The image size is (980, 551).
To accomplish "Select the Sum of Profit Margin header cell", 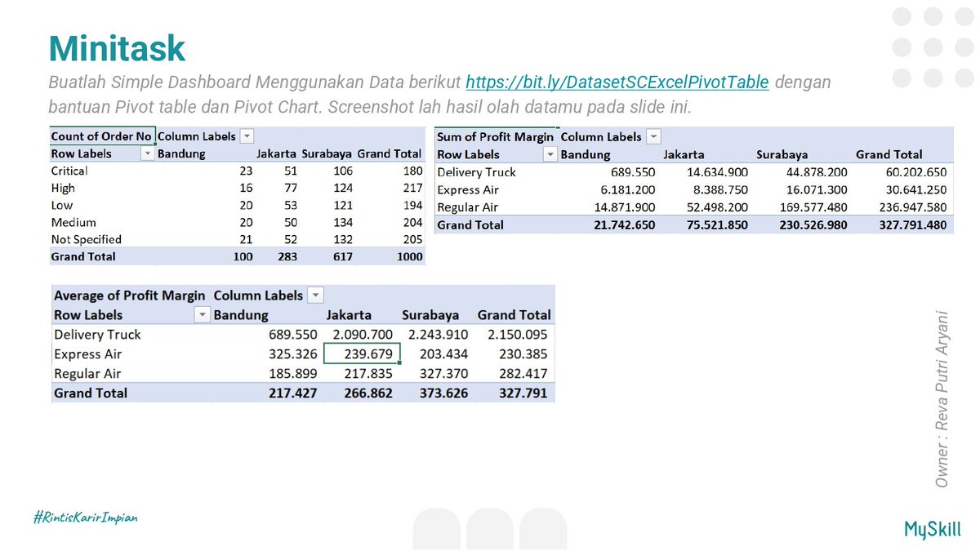I will (x=495, y=137).
